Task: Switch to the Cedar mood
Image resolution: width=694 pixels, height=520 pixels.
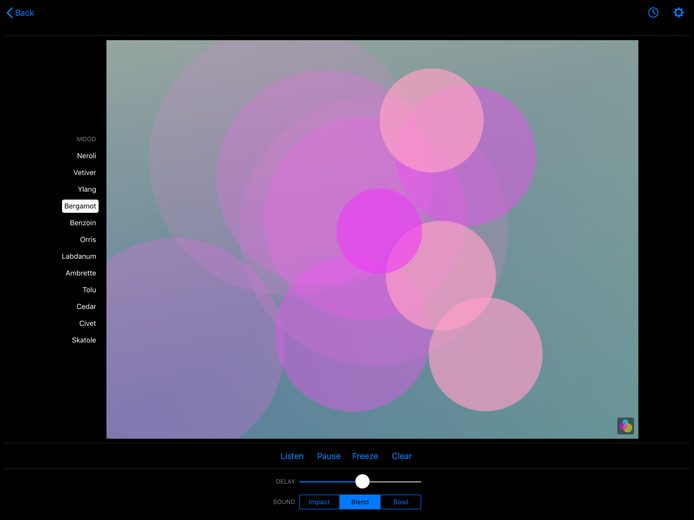Action: [x=86, y=307]
